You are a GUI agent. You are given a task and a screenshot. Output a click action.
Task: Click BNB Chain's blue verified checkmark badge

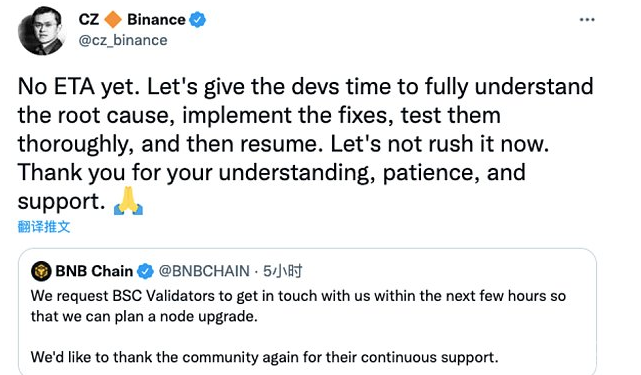[x=145, y=271]
